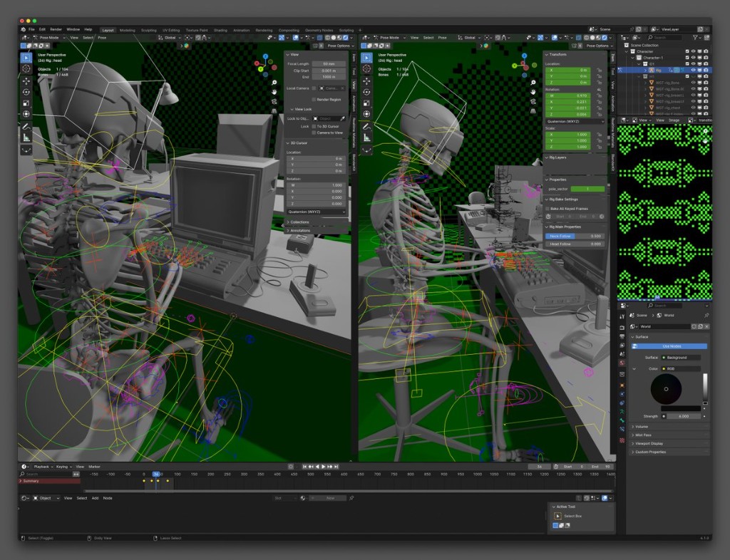The height and width of the screenshot is (560, 730).
Task: Click zoom magnifier gizmo in left viewport
Action: [x=274, y=83]
